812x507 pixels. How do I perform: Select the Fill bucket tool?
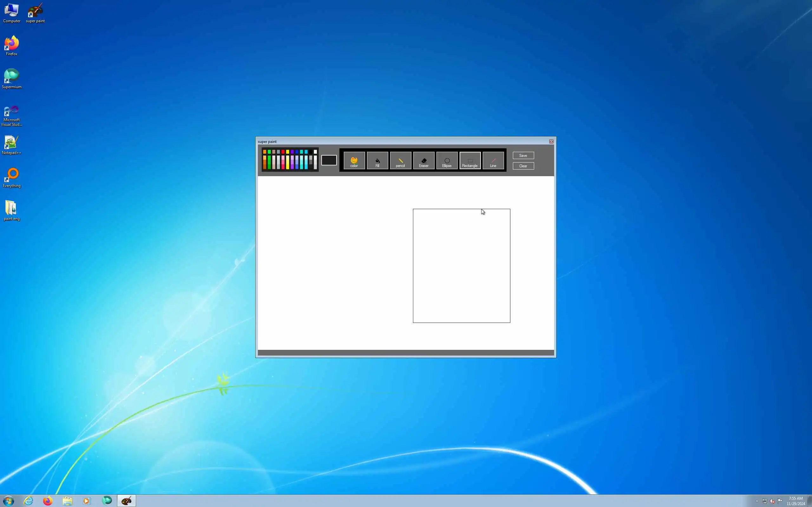377,161
